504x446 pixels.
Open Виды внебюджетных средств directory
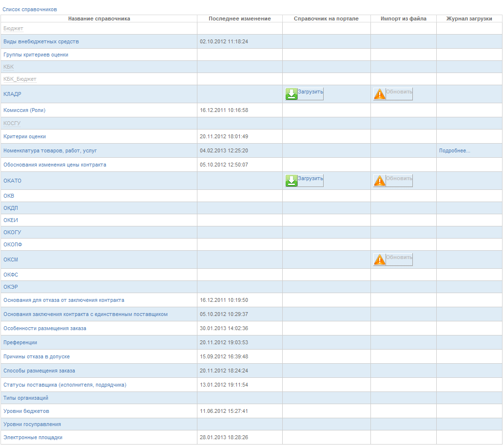pos(41,41)
